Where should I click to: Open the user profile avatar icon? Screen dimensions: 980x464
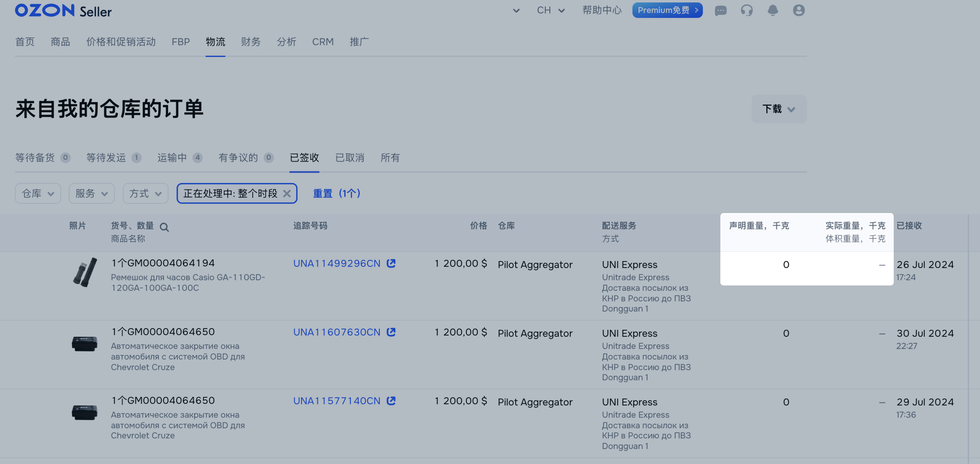point(798,11)
